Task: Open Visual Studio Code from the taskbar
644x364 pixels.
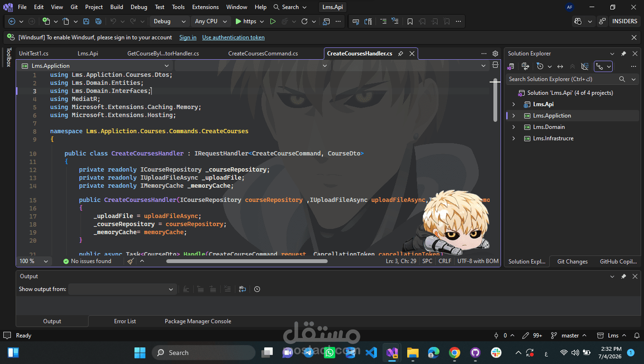Action: coord(371,353)
